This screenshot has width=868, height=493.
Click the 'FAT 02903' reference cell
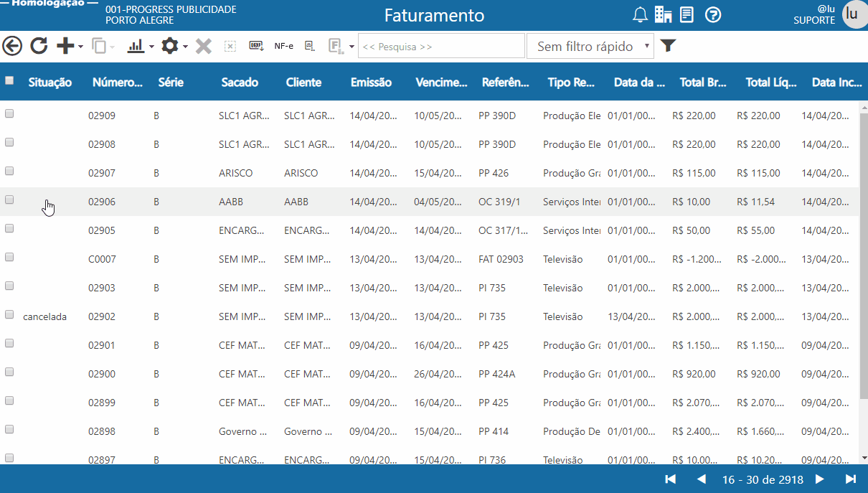(x=501, y=259)
